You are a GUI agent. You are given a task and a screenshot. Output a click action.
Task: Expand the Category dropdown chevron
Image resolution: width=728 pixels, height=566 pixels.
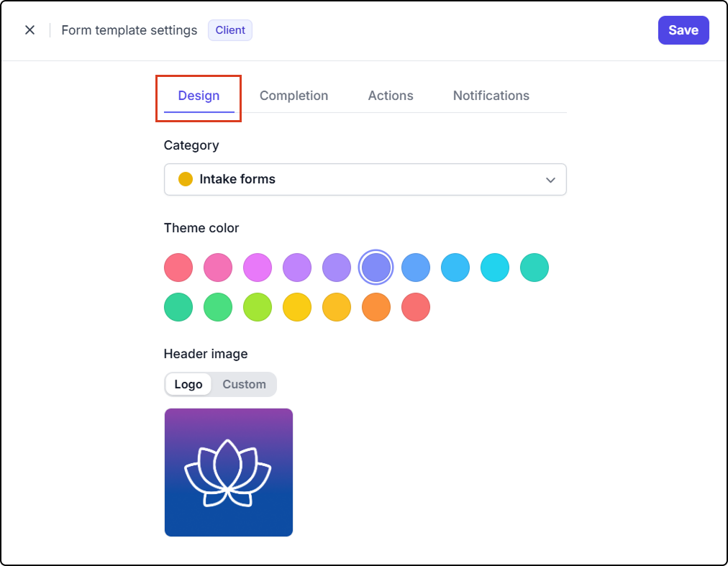[x=550, y=180]
